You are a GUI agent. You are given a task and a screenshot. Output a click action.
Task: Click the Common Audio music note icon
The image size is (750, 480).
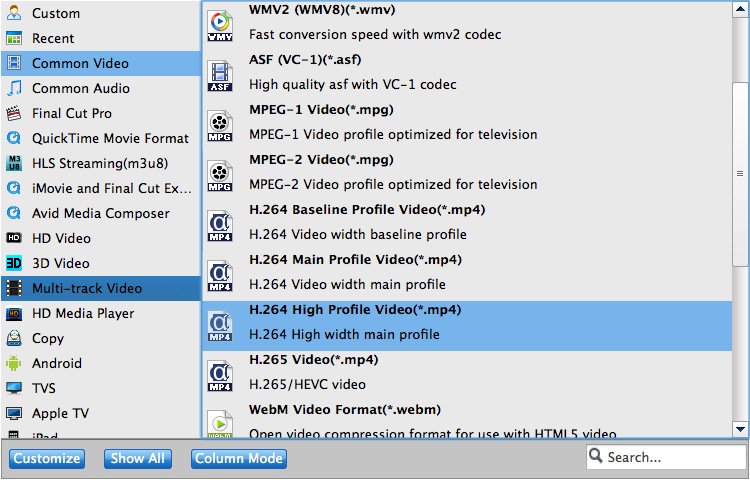pyautogui.click(x=14, y=88)
